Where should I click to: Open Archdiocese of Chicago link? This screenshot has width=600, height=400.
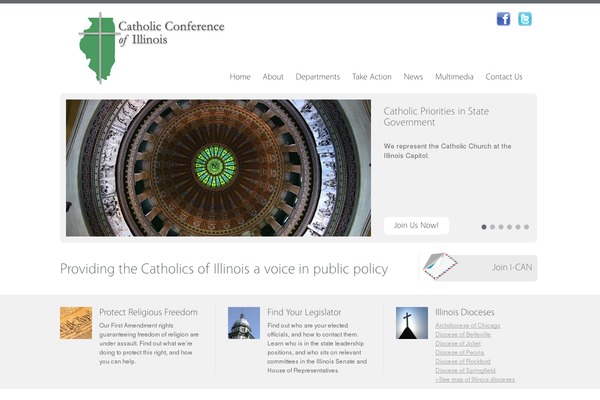click(468, 325)
